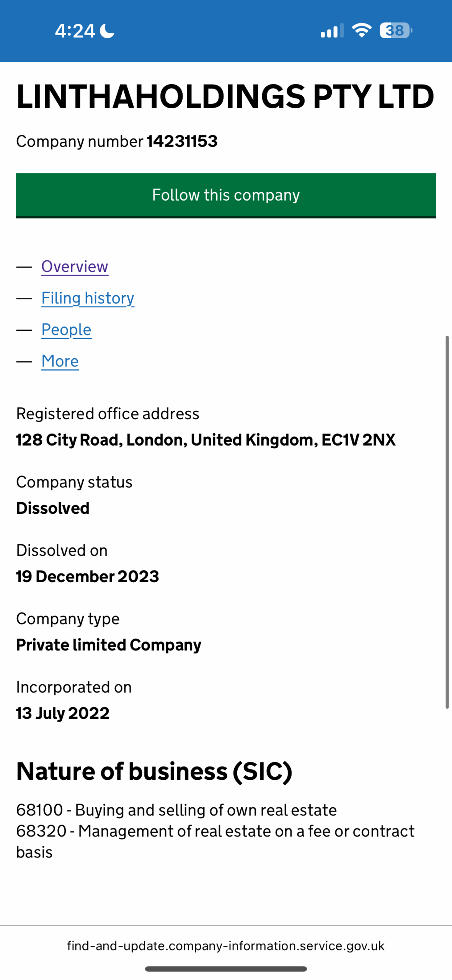The height and width of the screenshot is (980, 452).
Task: Tap the Nature of business (SIC) heading
Action: click(x=154, y=771)
